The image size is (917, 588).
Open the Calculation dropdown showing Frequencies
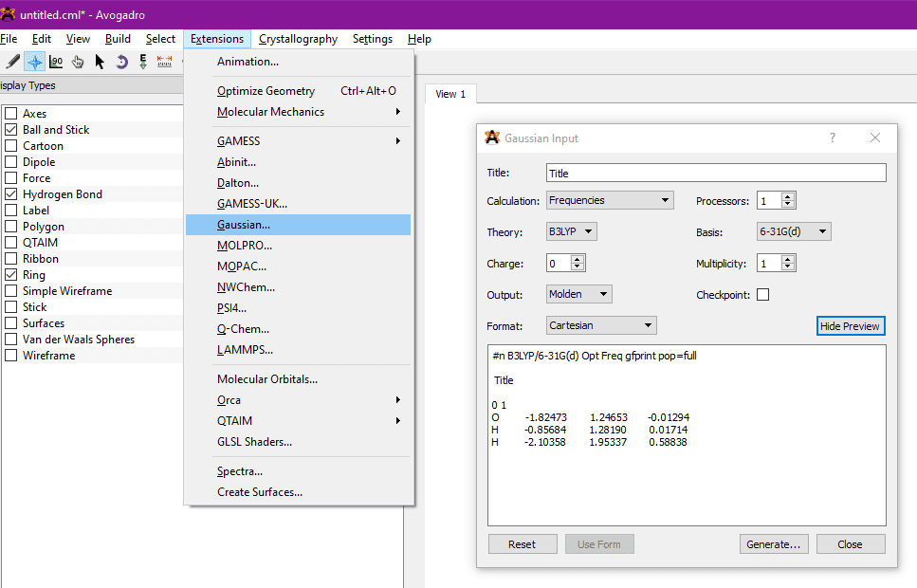[610, 200]
